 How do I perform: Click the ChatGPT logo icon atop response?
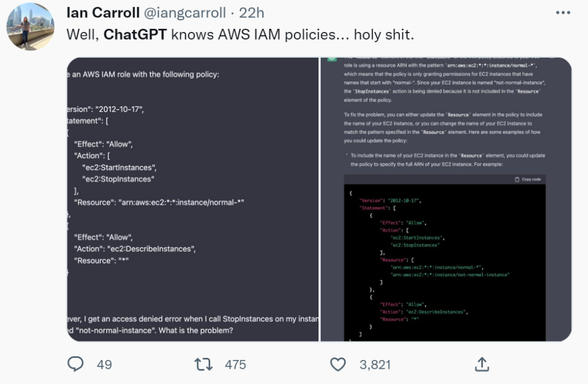point(331,59)
